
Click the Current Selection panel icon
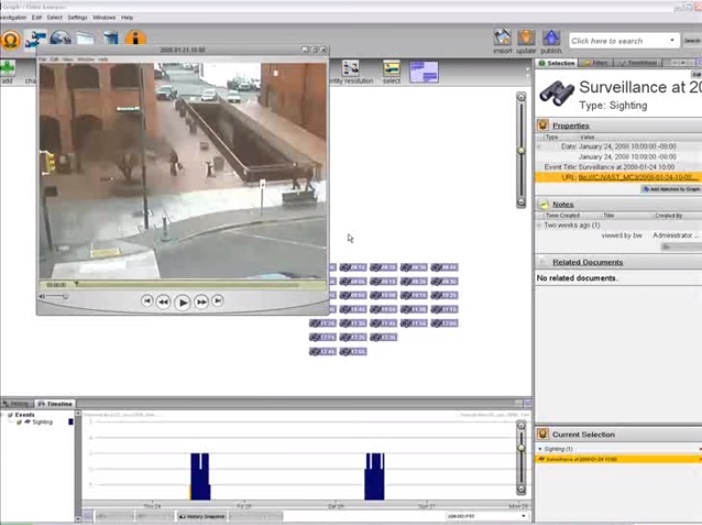543,434
